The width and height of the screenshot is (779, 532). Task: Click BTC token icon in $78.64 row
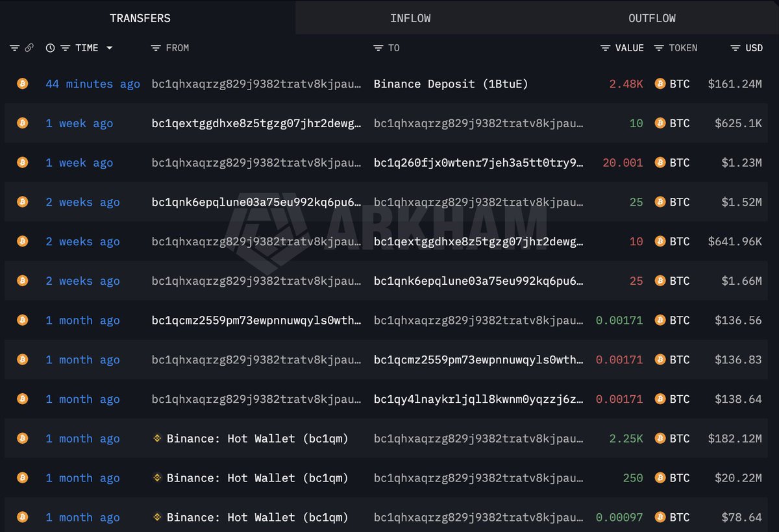coord(660,518)
